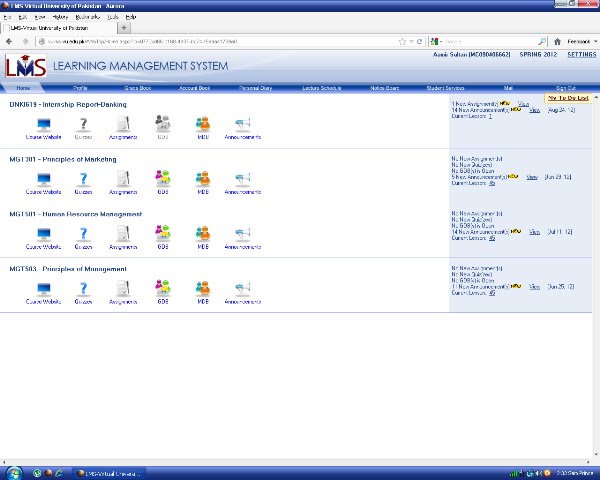Open MDB for MGT503 Principles of Management
Image resolution: width=600 pixels, height=480 pixels.
[x=203, y=293]
